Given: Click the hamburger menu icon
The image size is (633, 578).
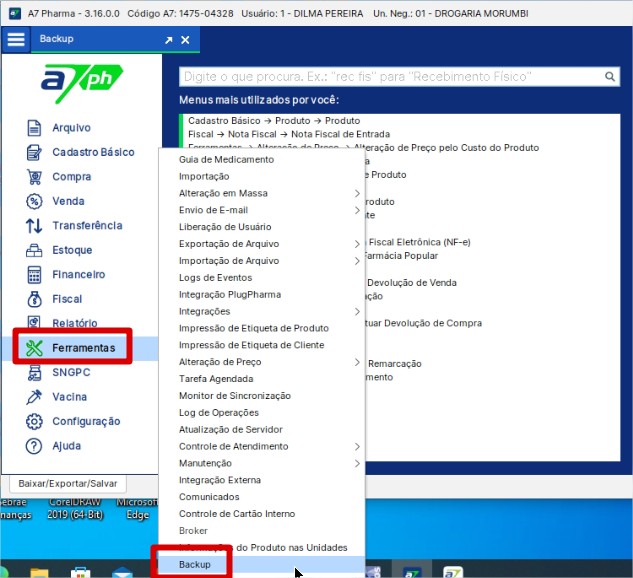Looking at the screenshot, I should (15, 39).
